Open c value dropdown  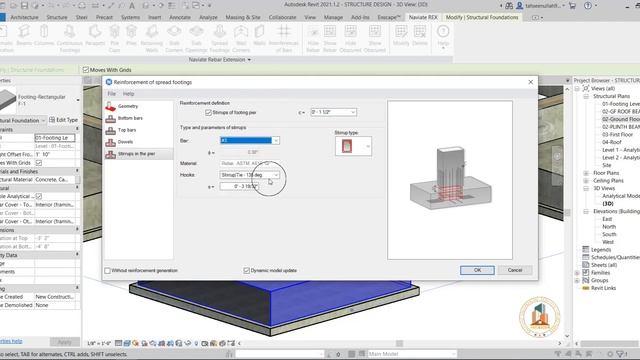pos(353,112)
